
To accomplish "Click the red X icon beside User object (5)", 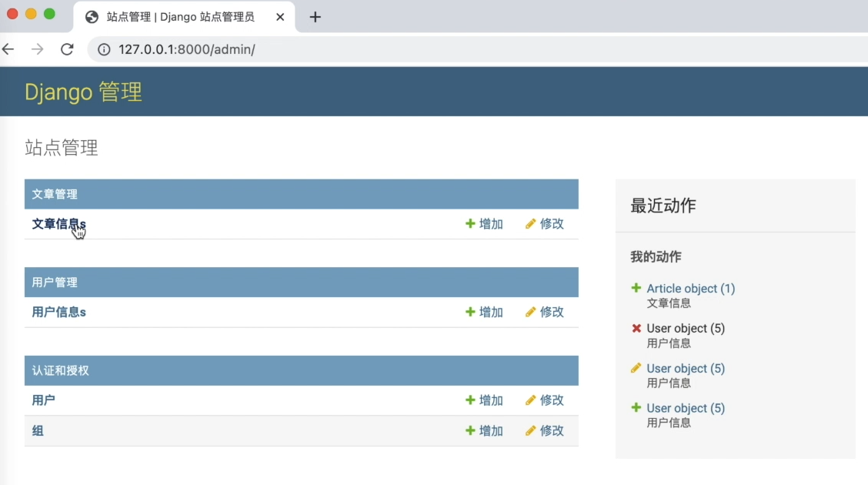I will click(636, 328).
